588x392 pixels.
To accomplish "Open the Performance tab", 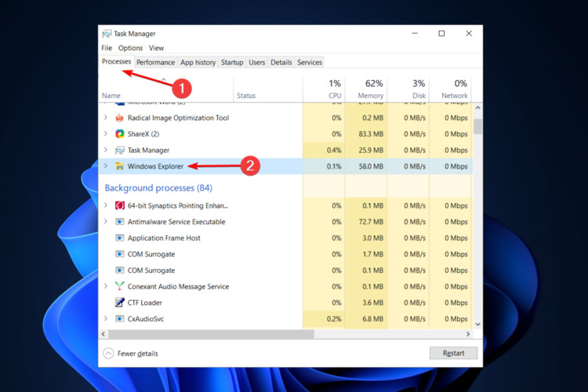I will (x=155, y=63).
